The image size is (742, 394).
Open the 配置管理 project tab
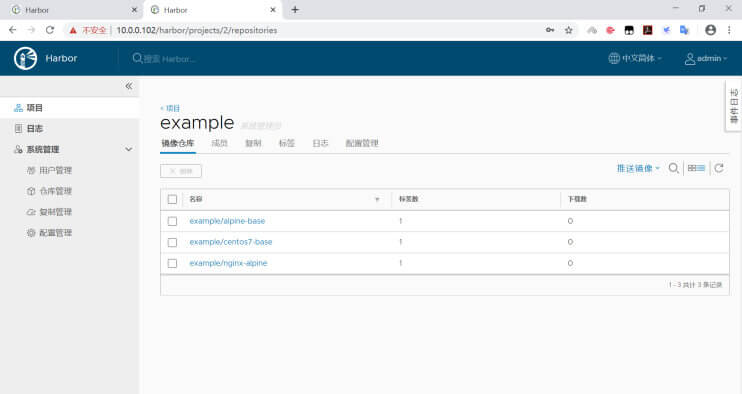(362, 143)
